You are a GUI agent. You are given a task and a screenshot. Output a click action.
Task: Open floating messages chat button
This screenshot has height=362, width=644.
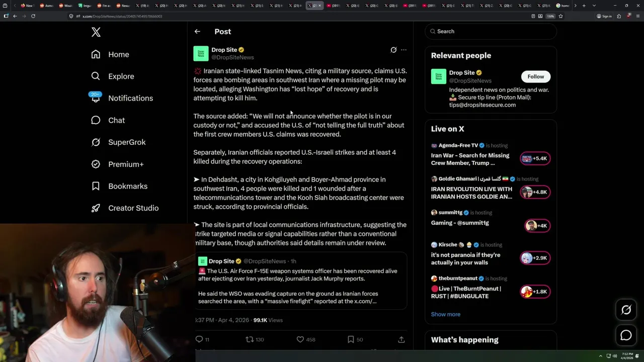(x=626, y=335)
